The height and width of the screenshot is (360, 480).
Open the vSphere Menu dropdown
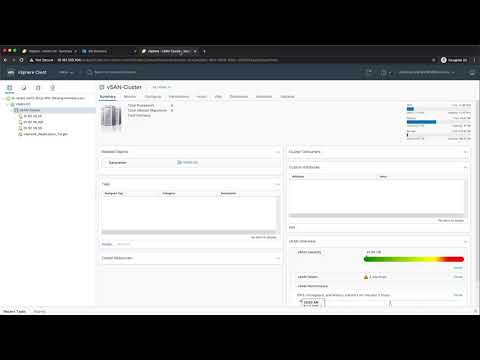(66, 72)
